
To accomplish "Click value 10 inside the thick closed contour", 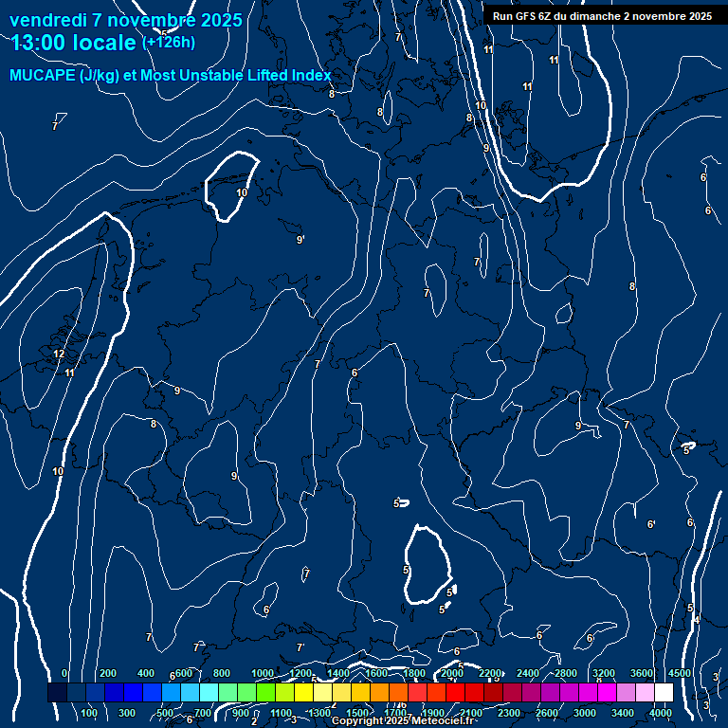I will [241, 192].
